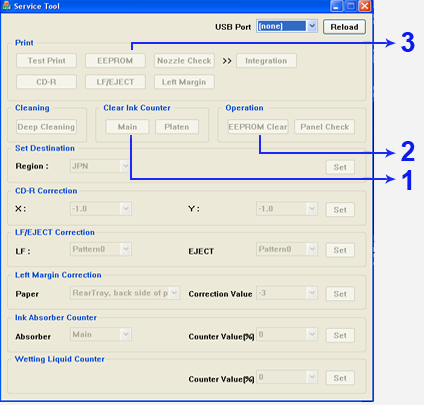
Task: Click the USB Port label
Action: point(233,27)
